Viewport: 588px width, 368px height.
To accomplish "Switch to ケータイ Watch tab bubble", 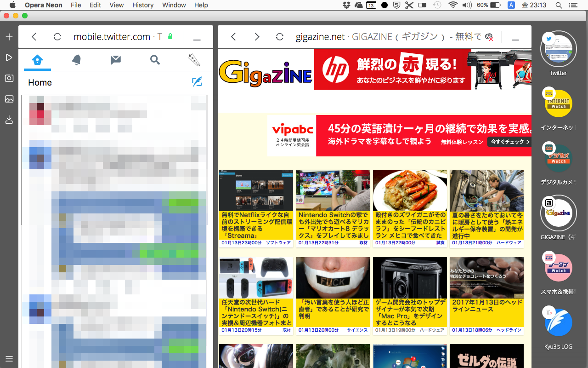I will click(x=558, y=267).
